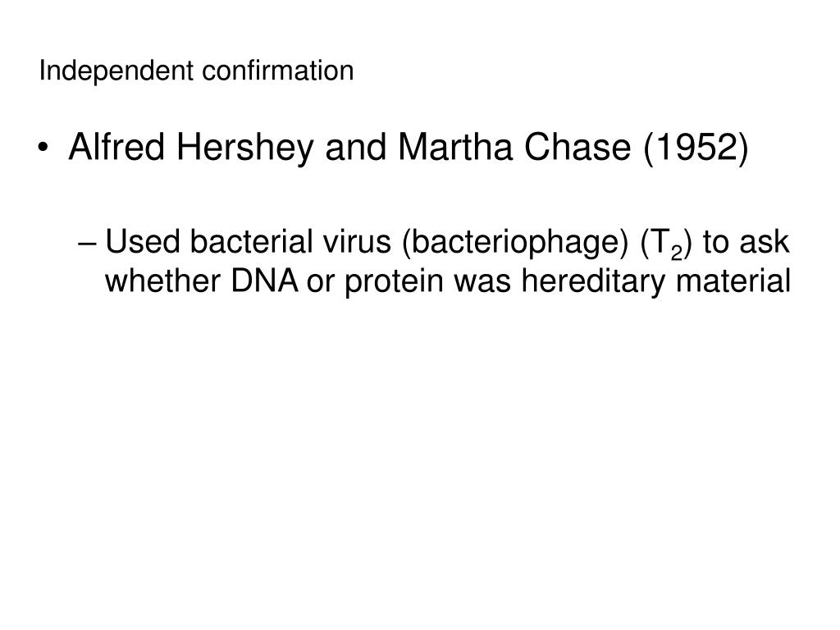Click the word bacterial

point(251,242)
